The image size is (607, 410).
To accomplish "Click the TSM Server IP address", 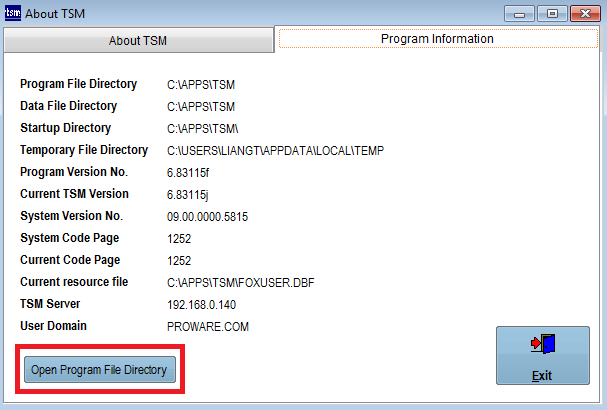I will pyautogui.click(x=201, y=305).
